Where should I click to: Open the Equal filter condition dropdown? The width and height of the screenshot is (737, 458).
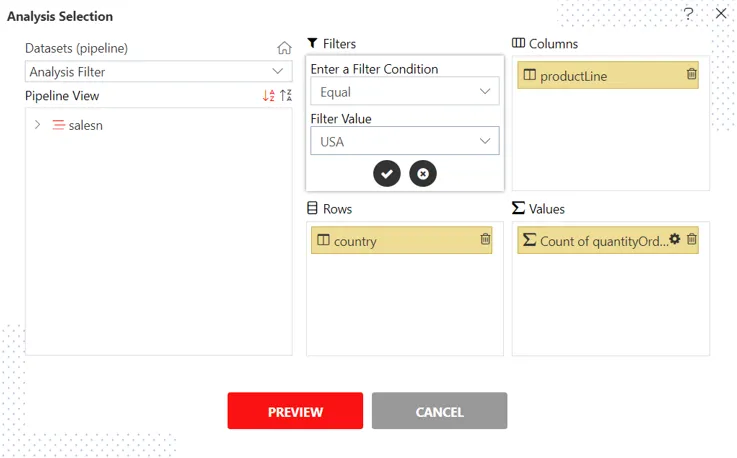click(x=405, y=92)
